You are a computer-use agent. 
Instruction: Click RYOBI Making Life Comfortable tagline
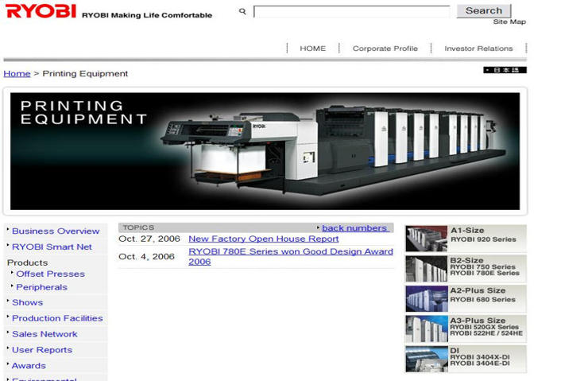coord(147,15)
